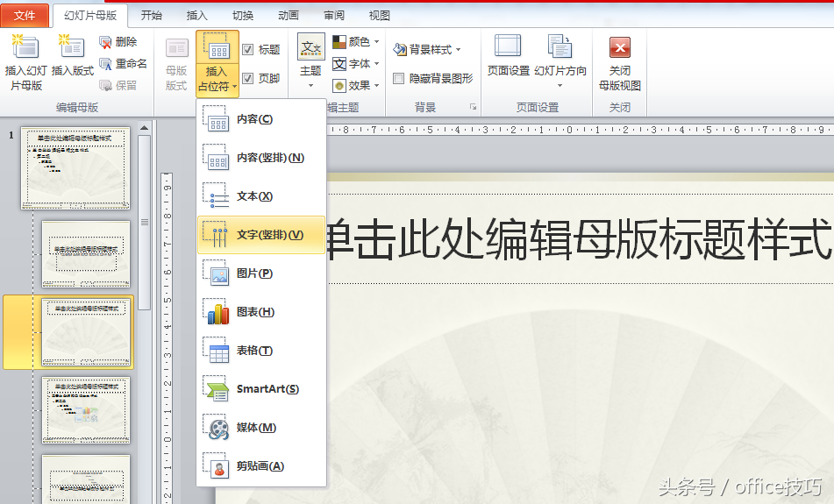
Task: Select the layout thumbnail with chart content
Action: coord(86,410)
